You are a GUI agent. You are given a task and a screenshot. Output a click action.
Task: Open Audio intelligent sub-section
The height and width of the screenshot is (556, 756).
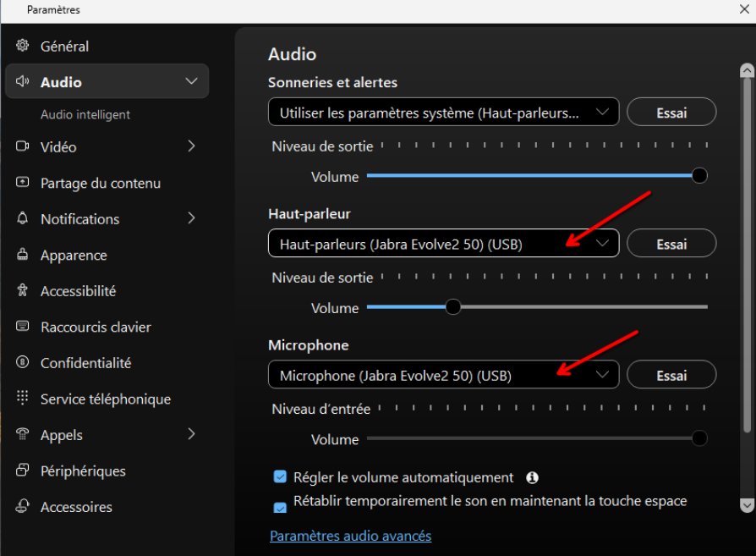point(85,114)
